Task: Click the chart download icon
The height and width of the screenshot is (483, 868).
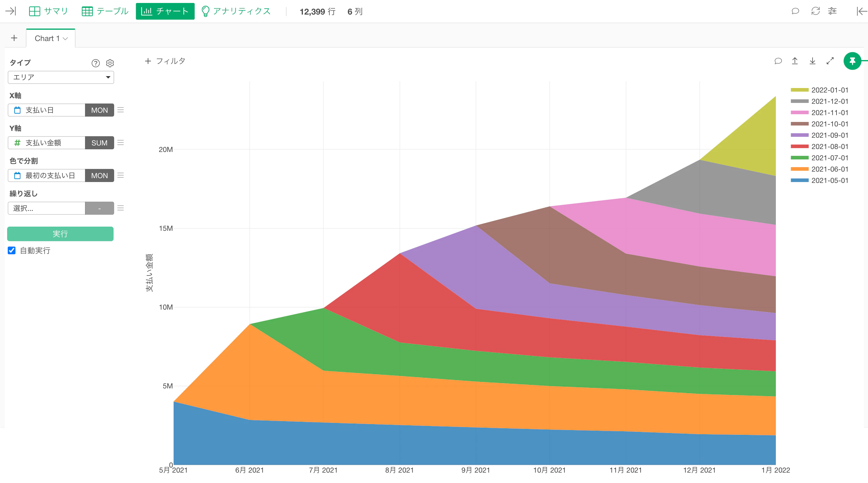Action: click(812, 61)
